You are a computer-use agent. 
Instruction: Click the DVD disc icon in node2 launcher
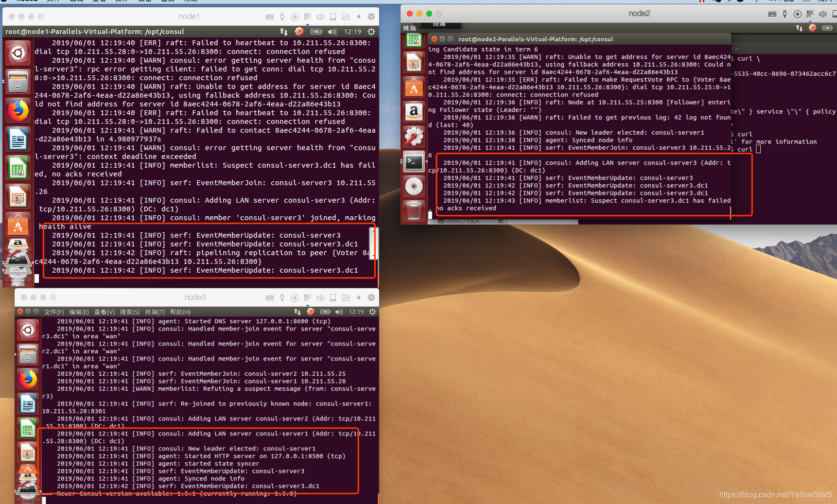[414, 186]
